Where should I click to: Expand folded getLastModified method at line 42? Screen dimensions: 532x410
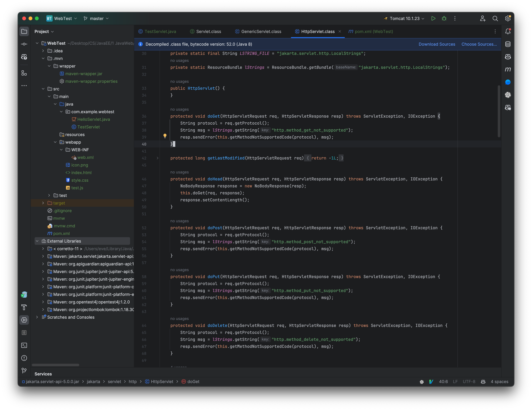(x=158, y=158)
